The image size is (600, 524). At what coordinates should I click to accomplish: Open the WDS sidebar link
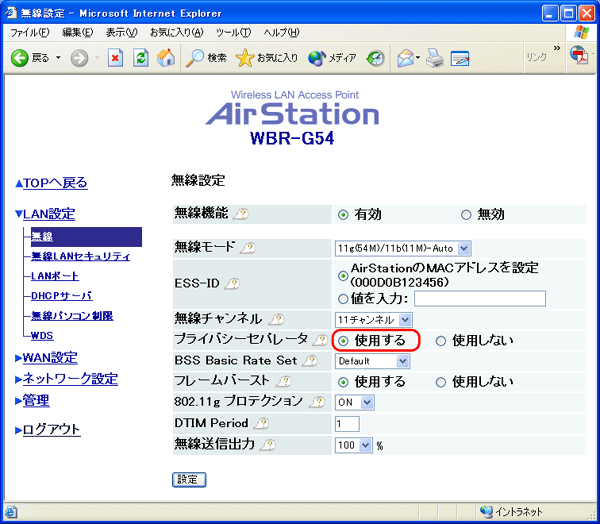pos(42,336)
